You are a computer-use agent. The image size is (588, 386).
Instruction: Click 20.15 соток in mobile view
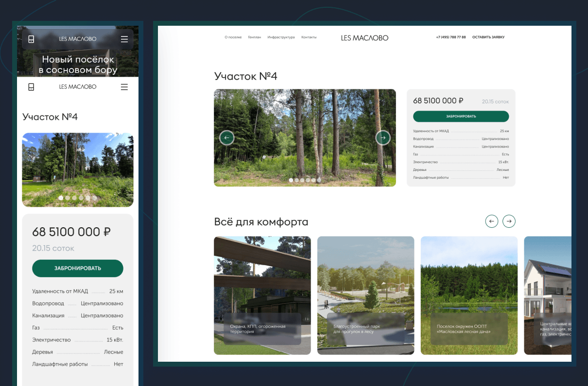click(53, 249)
